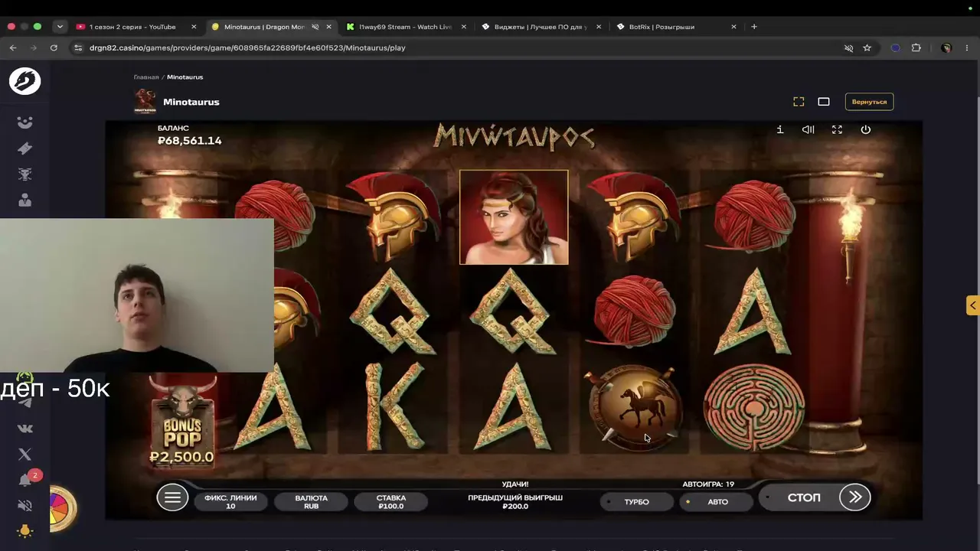Click the Вернуться button
The width and height of the screenshot is (980, 551).
click(x=869, y=102)
